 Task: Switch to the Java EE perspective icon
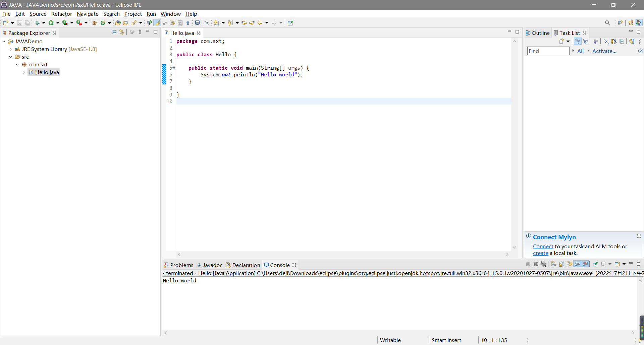631,23
